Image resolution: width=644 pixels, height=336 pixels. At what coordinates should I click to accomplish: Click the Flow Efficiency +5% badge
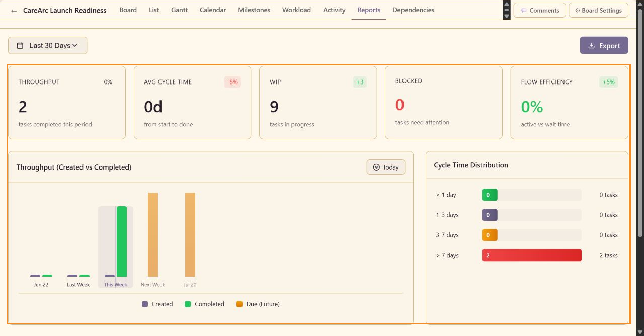pos(608,82)
